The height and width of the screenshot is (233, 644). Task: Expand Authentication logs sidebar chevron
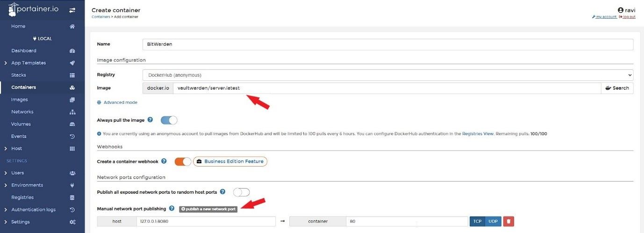5,210
